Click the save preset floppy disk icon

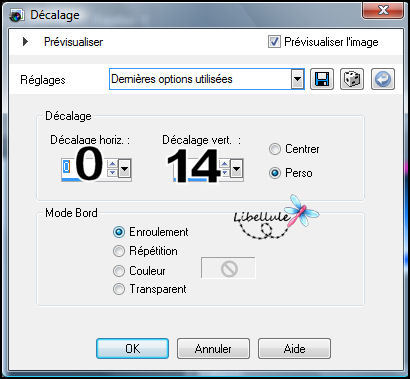(x=322, y=79)
